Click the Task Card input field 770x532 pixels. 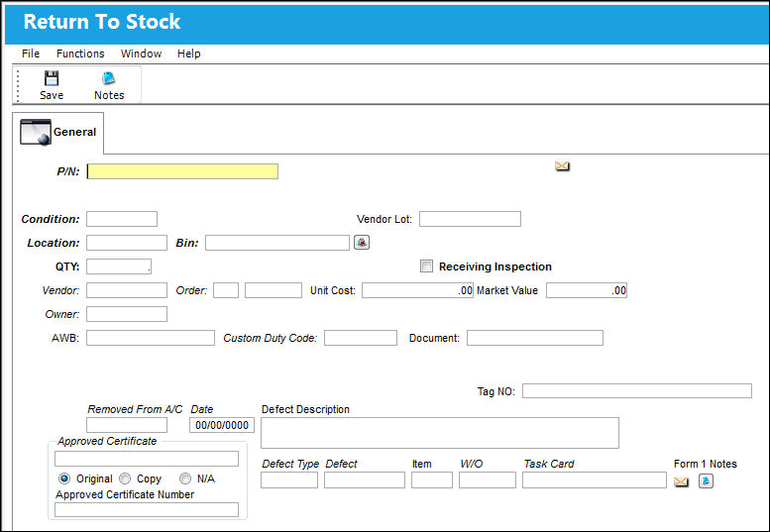click(x=595, y=479)
